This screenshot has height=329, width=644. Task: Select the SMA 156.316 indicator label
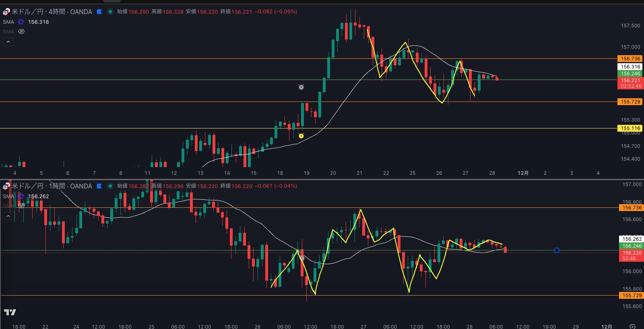pyautogui.click(x=38, y=22)
